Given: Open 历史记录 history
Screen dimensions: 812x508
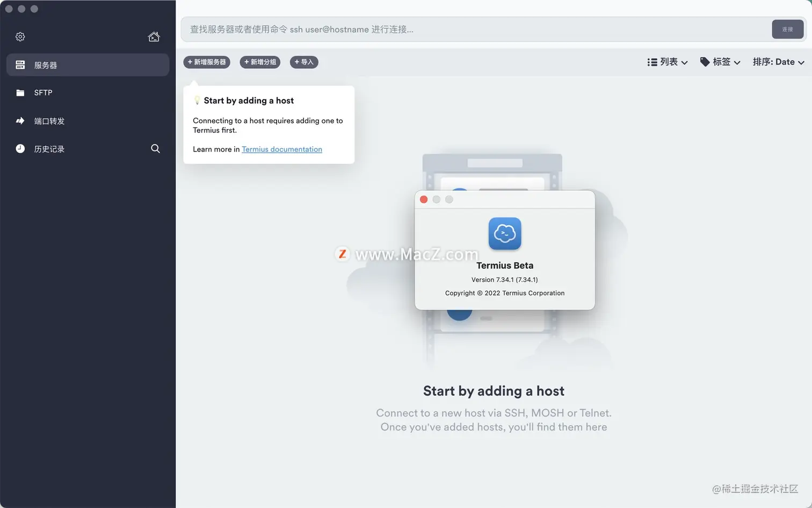Looking at the screenshot, I should click(x=49, y=149).
